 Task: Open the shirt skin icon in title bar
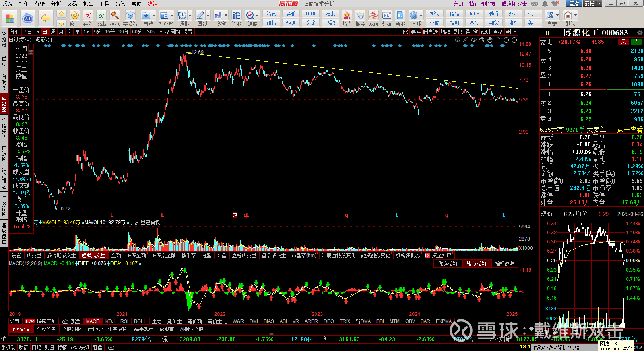(x=555, y=4)
